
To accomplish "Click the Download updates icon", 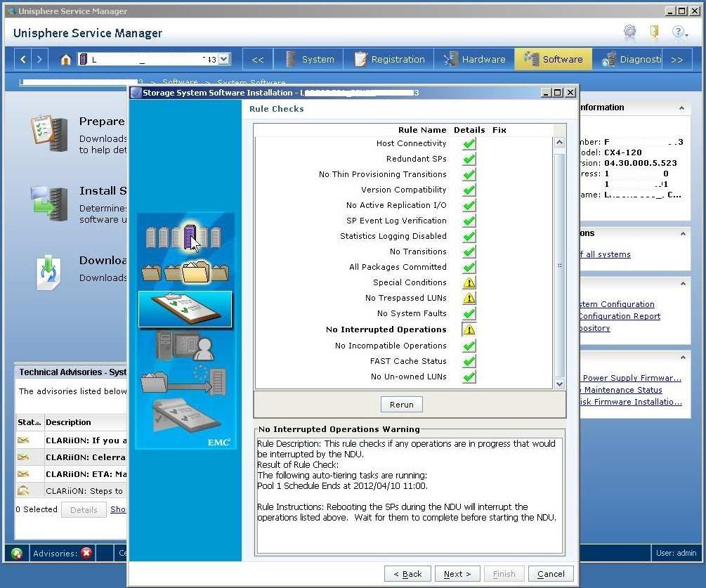I will point(48,272).
